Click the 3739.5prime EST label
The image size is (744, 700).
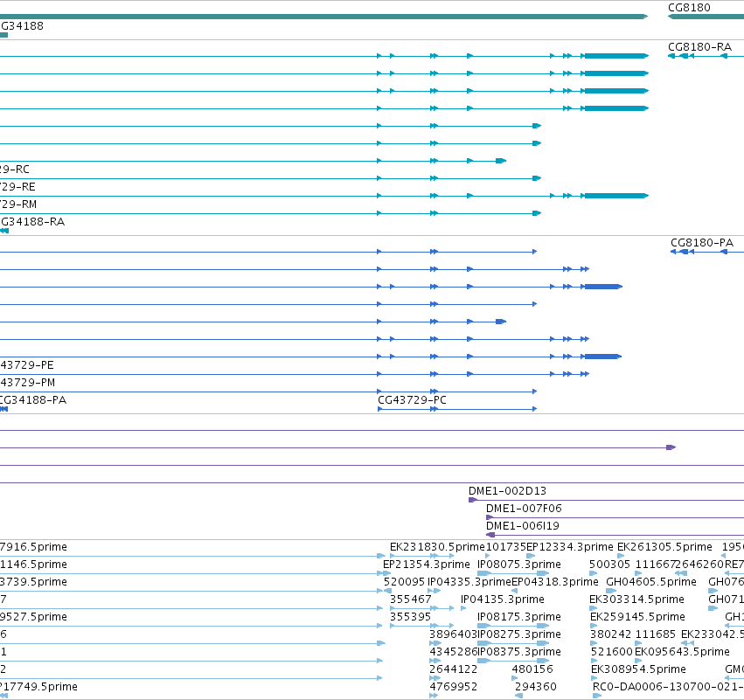tap(33, 582)
